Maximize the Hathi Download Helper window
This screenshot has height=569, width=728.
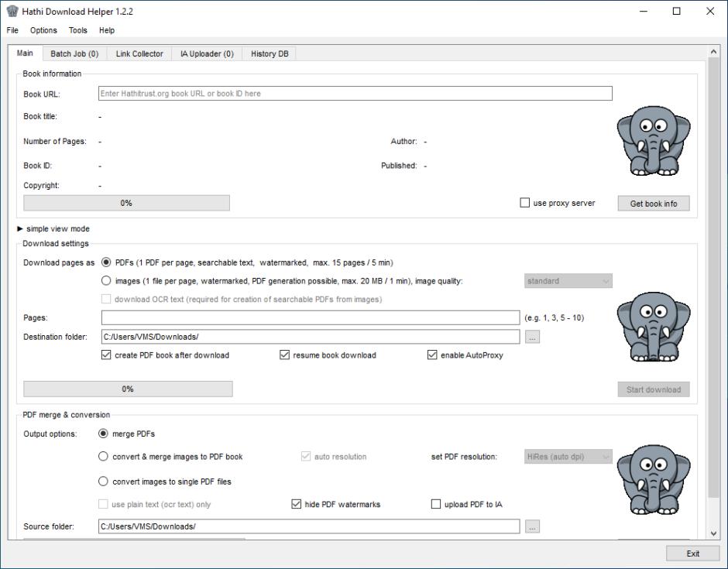[676, 11]
